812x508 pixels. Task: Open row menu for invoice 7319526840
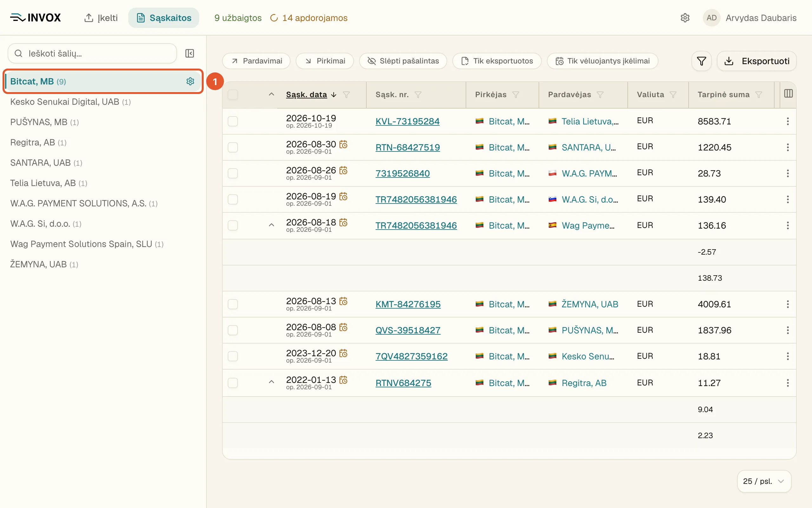pyautogui.click(x=788, y=173)
